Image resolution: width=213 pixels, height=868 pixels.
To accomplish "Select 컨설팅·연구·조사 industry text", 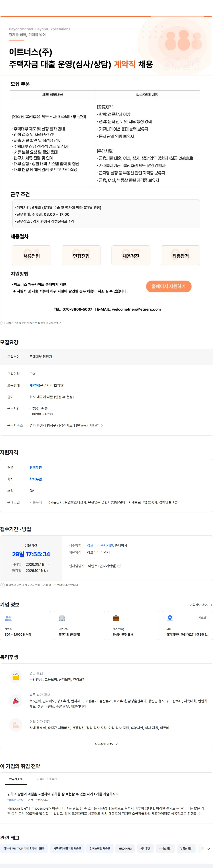I will 122,635.
